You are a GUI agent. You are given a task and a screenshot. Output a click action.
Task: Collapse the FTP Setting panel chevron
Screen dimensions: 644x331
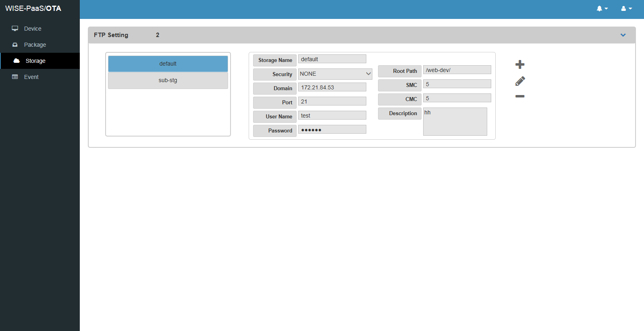tap(623, 35)
